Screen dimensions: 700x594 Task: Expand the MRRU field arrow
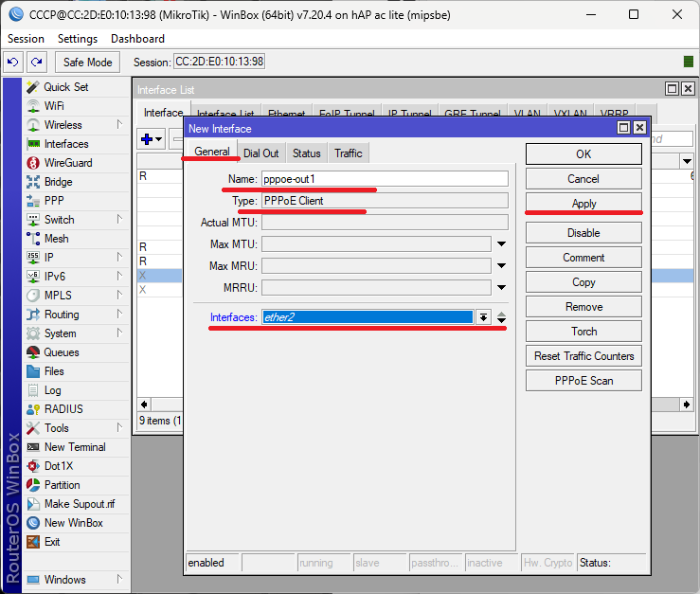(x=502, y=288)
